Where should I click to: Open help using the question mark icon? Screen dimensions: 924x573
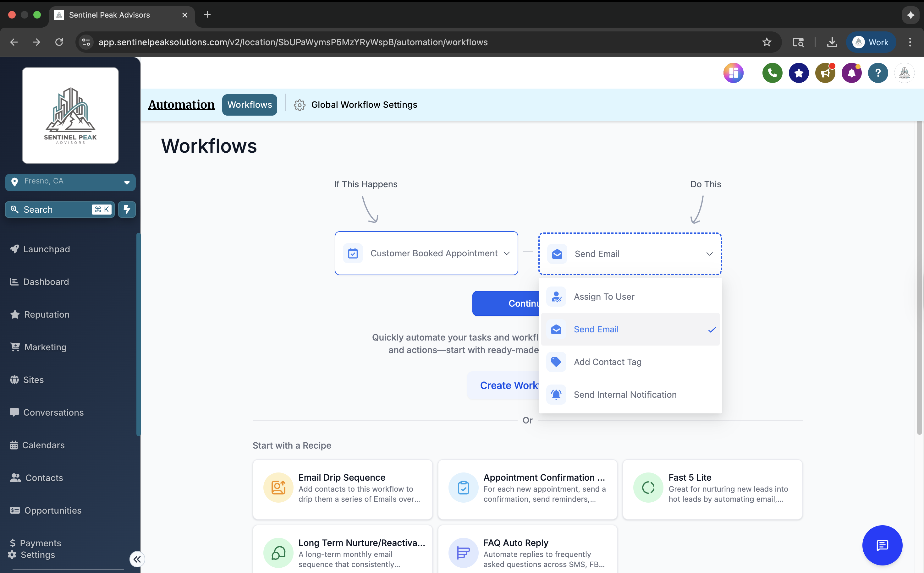pos(878,73)
